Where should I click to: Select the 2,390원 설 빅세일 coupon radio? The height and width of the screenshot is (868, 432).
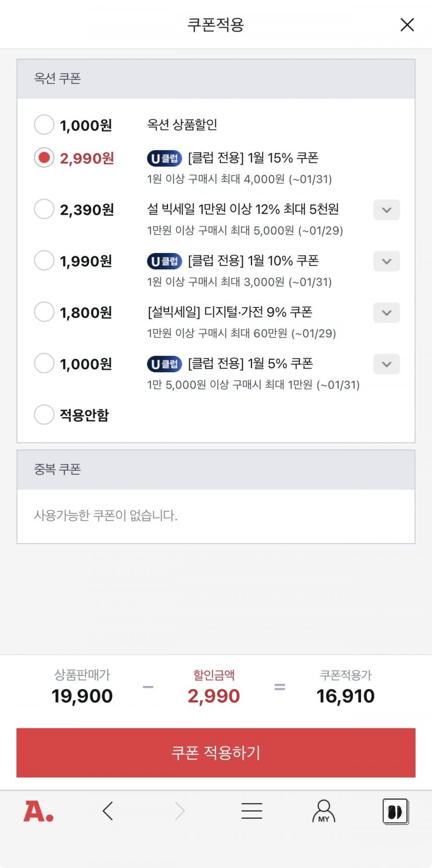[44, 209]
